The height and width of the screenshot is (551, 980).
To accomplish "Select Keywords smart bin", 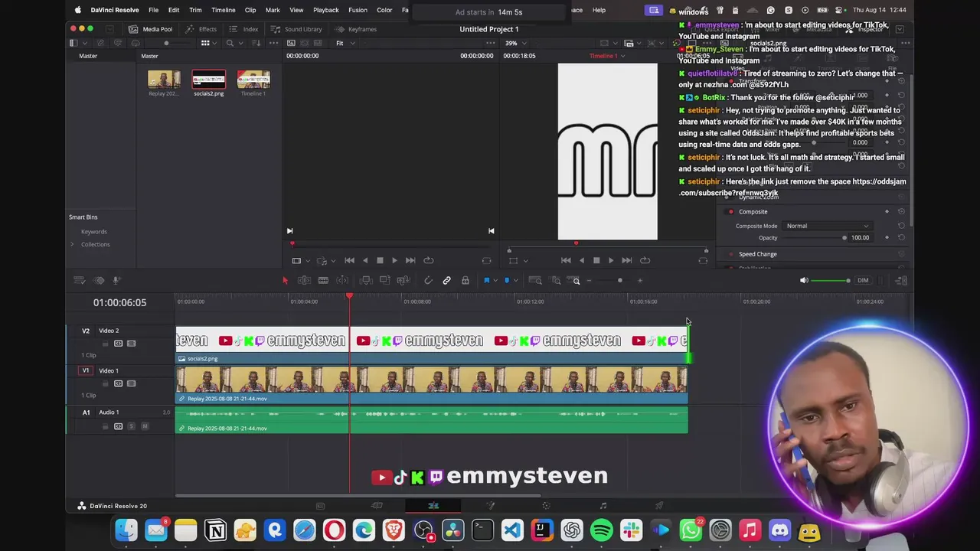I will click(x=94, y=232).
